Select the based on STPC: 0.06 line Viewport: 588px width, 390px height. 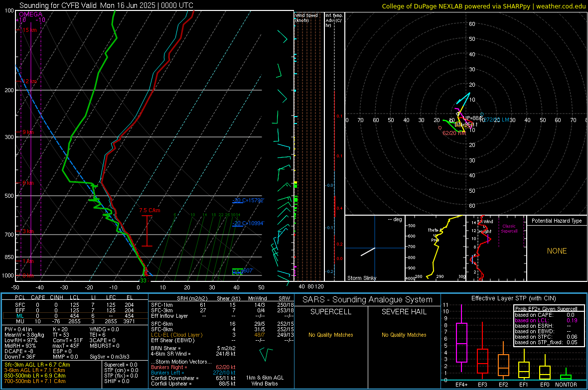546,337
